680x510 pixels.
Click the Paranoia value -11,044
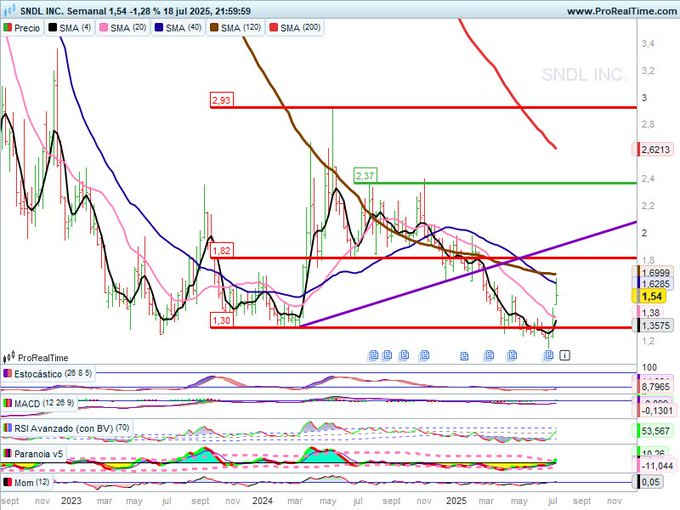pyautogui.click(x=657, y=466)
